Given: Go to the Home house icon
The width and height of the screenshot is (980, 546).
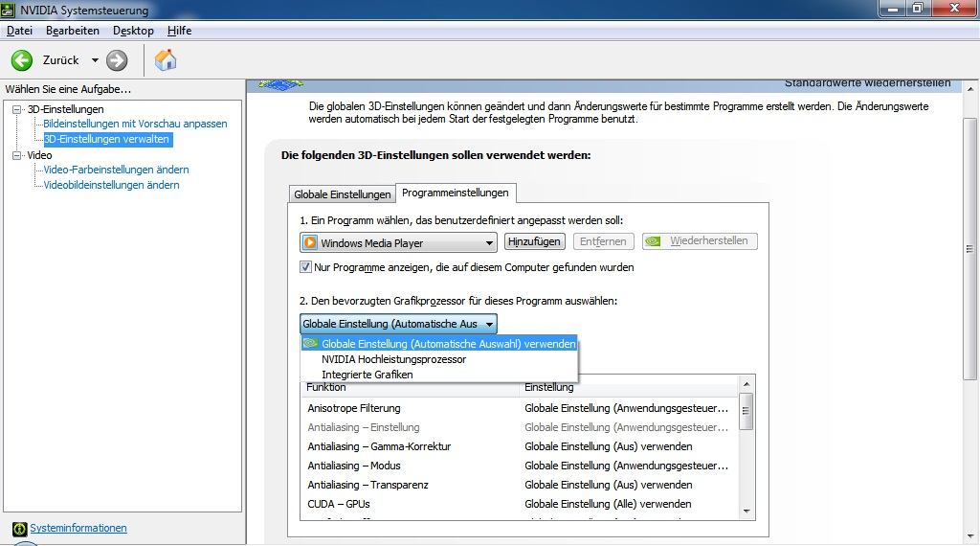Looking at the screenshot, I should click(x=166, y=60).
